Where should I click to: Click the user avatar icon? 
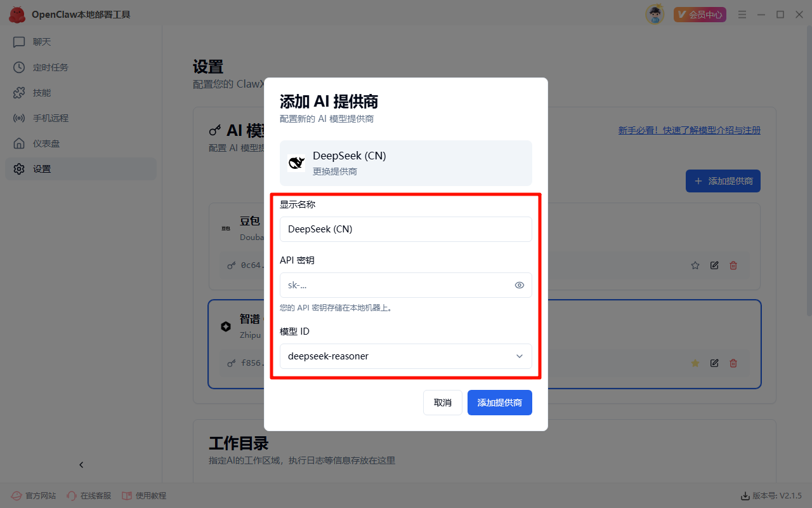point(655,14)
